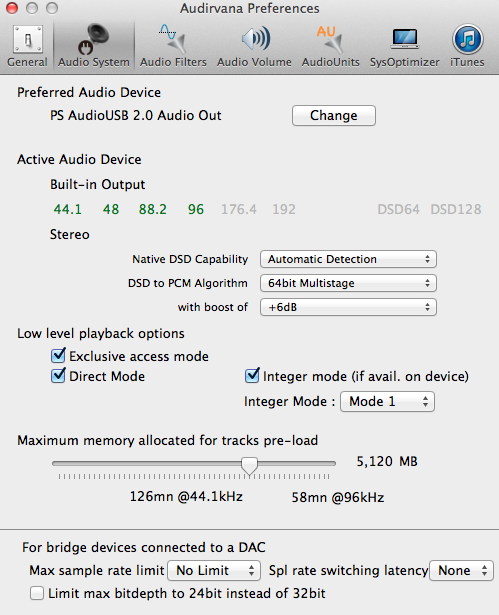Enable Limit max bitdepth to 24bit
The image size is (499, 615).
[37, 593]
